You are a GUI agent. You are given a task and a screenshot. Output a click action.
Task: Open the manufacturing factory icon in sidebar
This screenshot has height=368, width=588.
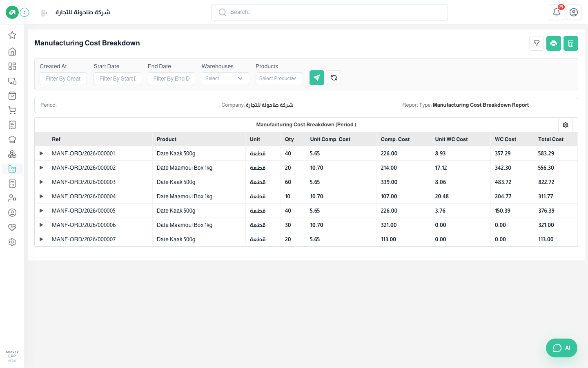point(12,169)
